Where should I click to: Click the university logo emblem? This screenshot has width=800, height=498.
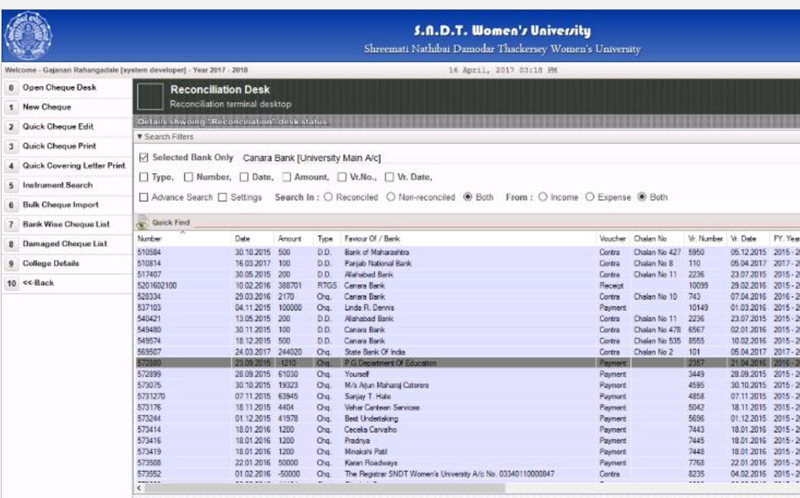pos(28,36)
